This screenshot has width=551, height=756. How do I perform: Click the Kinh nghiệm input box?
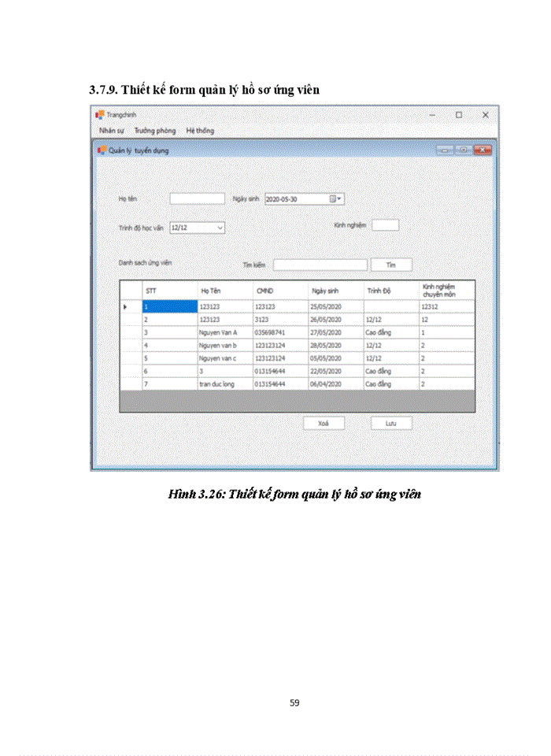pos(385,225)
